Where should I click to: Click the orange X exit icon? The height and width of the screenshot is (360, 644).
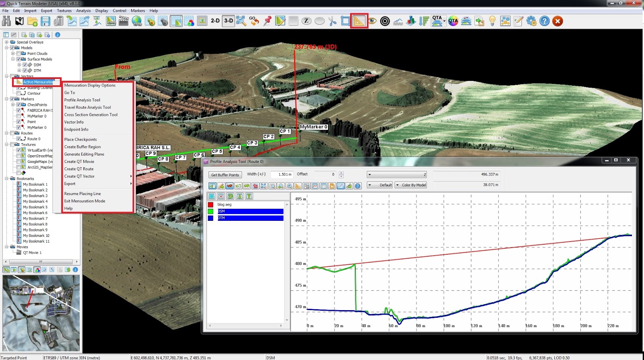pyautogui.click(x=557, y=21)
